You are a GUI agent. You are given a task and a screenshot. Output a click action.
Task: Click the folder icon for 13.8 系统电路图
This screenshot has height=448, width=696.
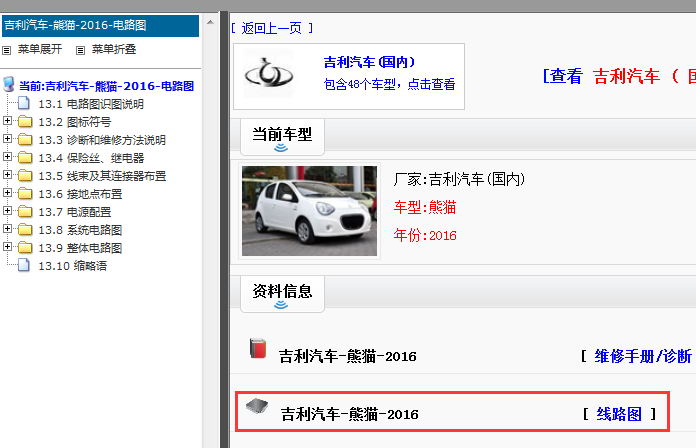25,230
